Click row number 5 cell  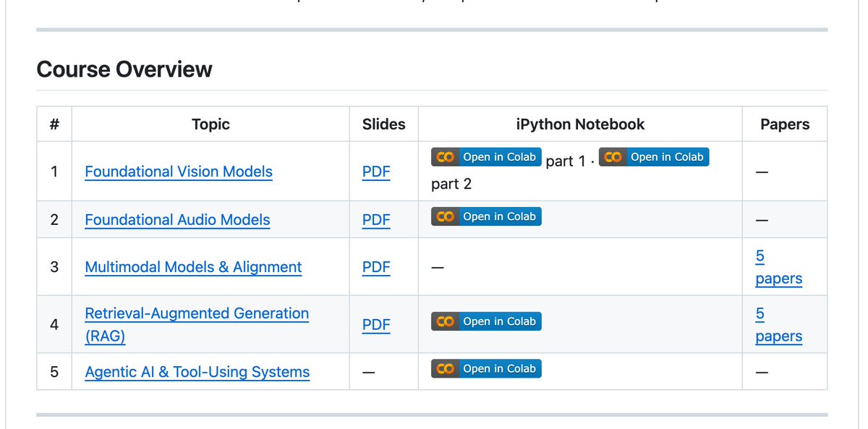click(x=54, y=372)
